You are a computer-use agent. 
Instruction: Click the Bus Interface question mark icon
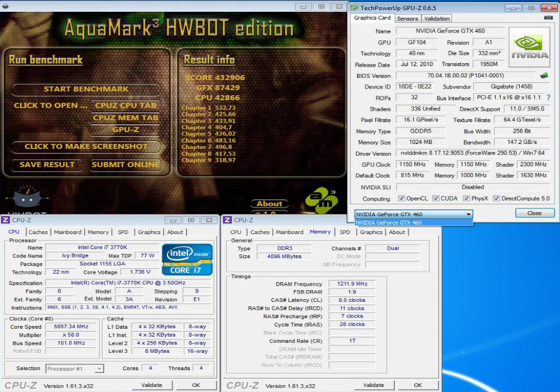549,97
